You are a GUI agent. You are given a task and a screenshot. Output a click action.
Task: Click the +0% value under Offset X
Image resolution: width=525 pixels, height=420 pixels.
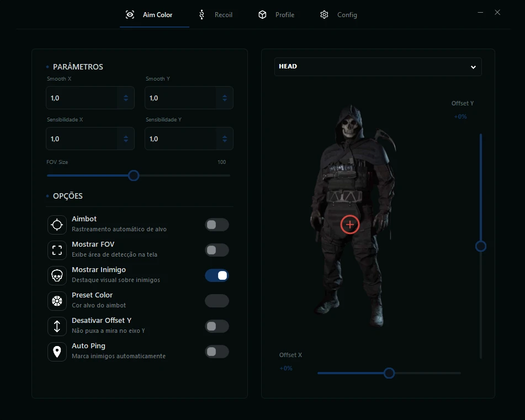click(x=286, y=368)
